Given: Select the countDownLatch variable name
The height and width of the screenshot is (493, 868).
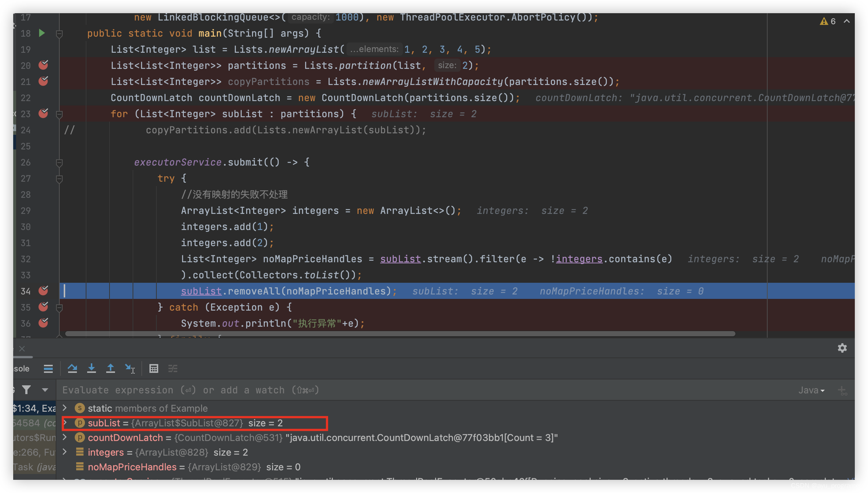Looking at the screenshot, I should (x=125, y=437).
